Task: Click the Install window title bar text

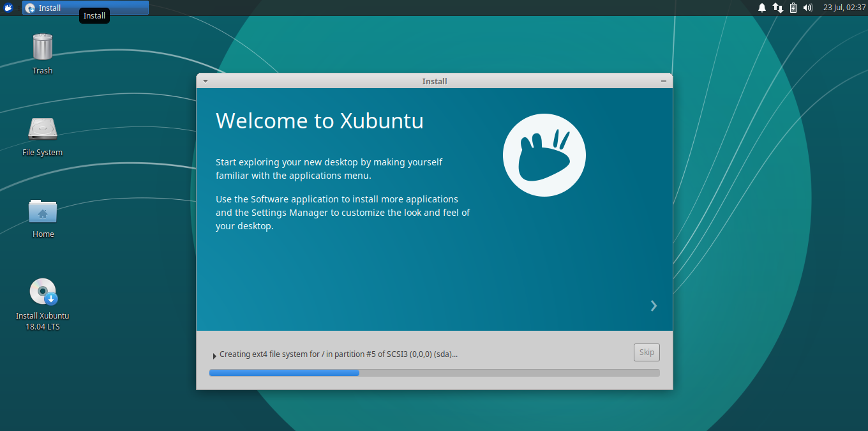Action: click(435, 81)
